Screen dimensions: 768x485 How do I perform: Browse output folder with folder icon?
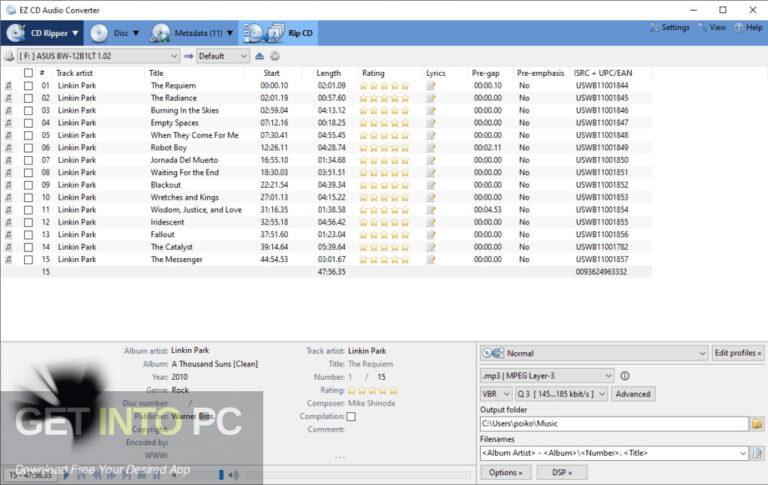(x=757, y=424)
